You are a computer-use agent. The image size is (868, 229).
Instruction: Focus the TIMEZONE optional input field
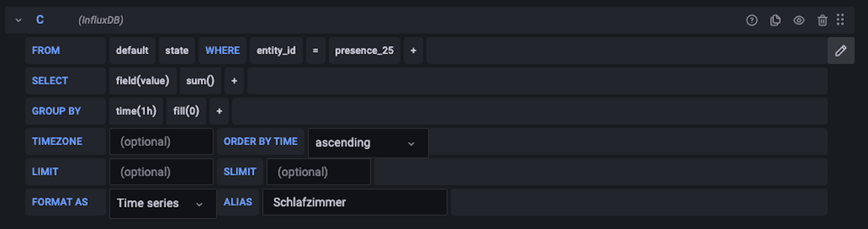tap(161, 142)
